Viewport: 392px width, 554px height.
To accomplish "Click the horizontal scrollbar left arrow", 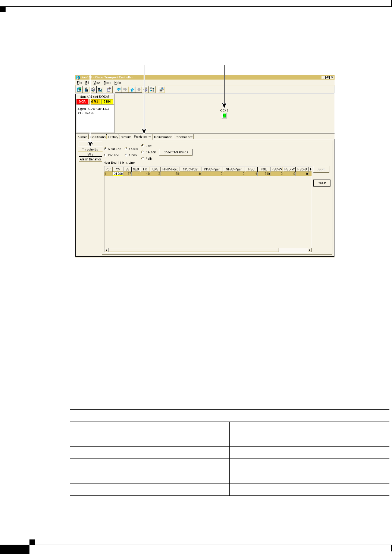I will (x=106, y=250).
